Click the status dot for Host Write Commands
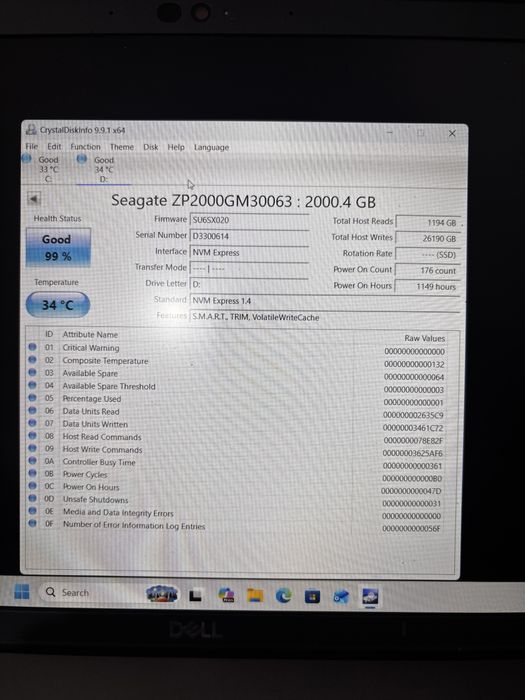 33,448
